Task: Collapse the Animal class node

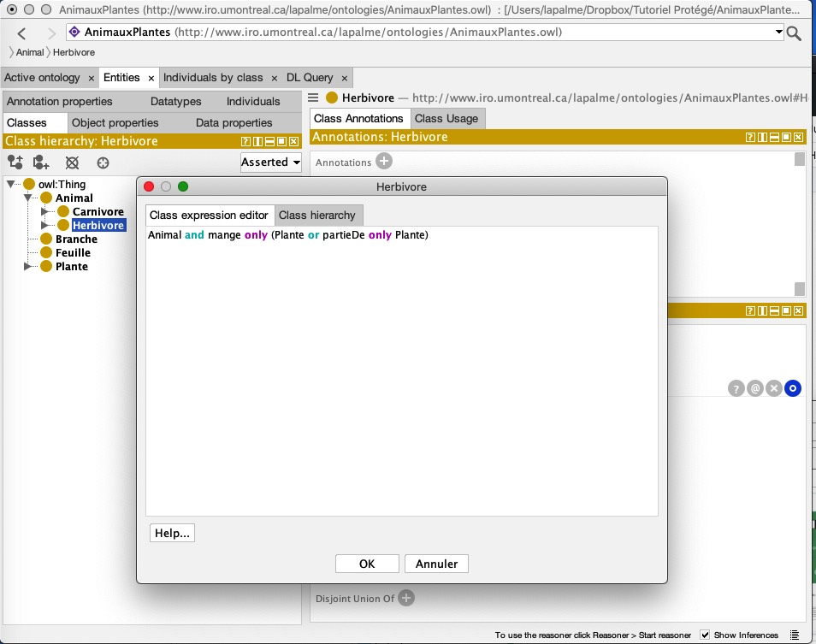Action: tap(27, 198)
